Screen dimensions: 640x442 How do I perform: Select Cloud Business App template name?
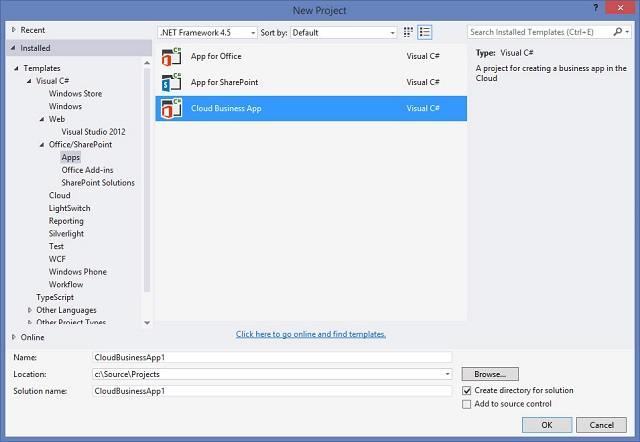tap(226, 109)
